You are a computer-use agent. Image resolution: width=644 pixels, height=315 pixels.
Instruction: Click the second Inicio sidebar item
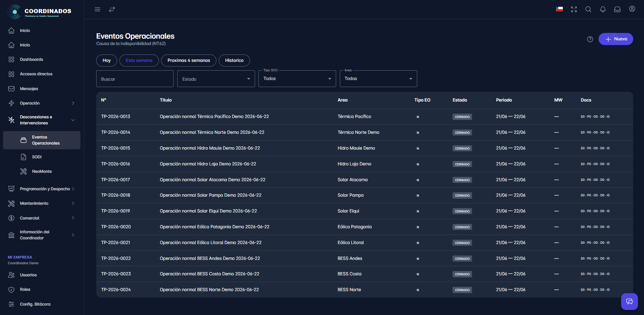tap(25, 45)
